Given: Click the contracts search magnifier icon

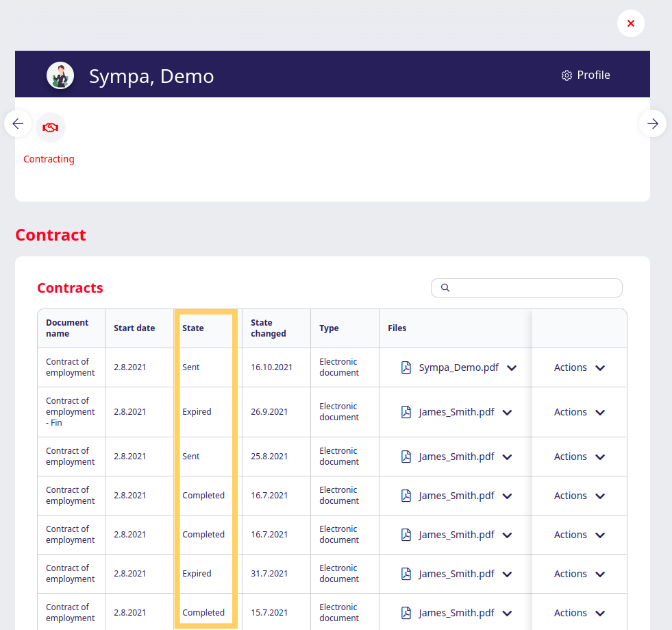Looking at the screenshot, I should coord(445,288).
